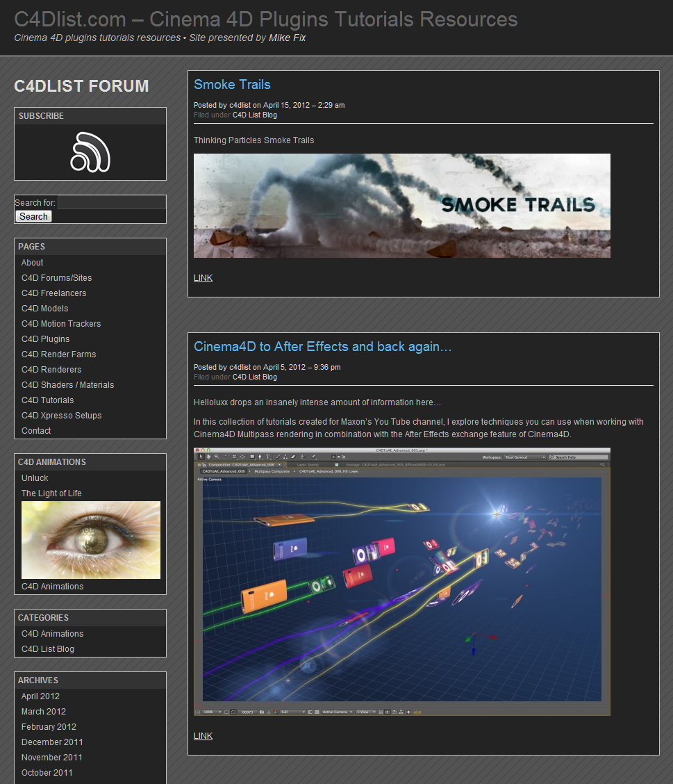Open C4D Render Farms page
This screenshot has width=673, height=784.
tap(59, 354)
